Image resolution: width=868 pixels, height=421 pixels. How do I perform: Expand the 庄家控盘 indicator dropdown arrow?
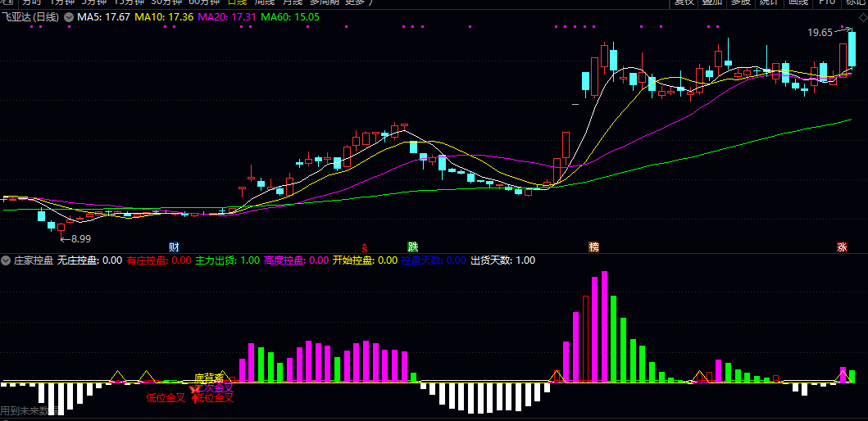[7, 260]
